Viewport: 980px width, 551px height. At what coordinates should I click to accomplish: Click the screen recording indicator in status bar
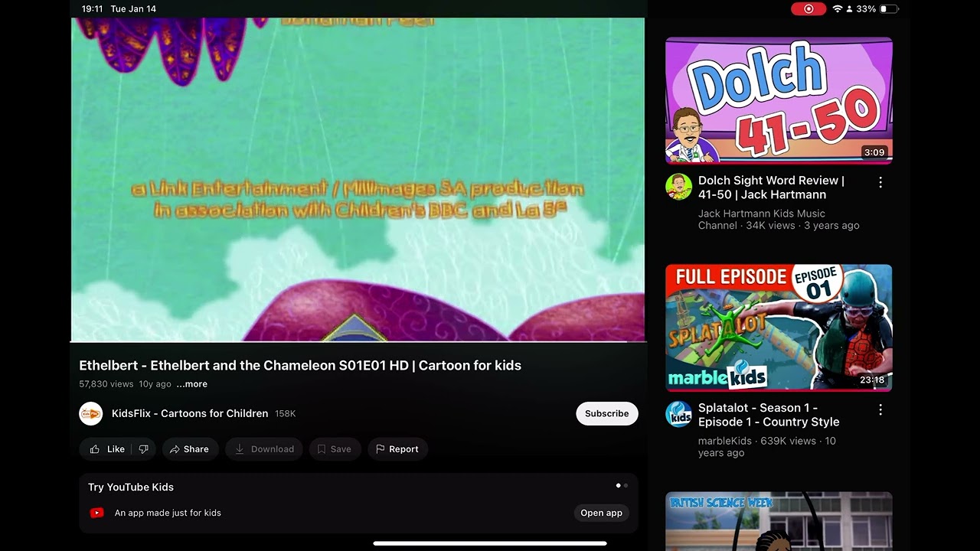coord(808,9)
